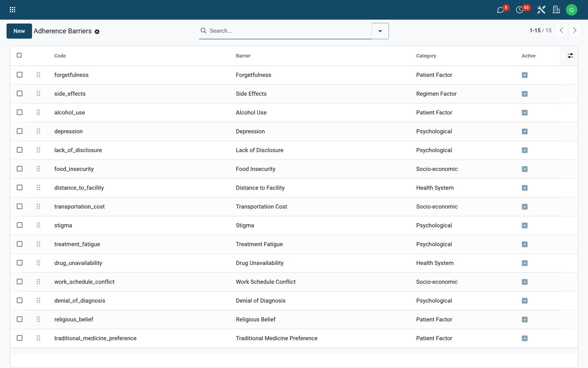
Task: Sort the list by Category column header
Action: pyautogui.click(x=426, y=56)
